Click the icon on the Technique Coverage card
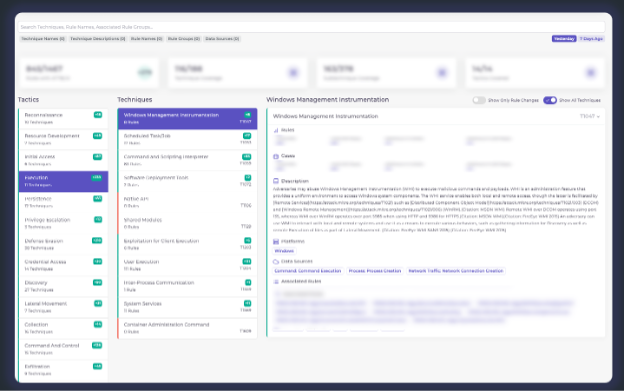 pyautogui.click(x=293, y=72)
